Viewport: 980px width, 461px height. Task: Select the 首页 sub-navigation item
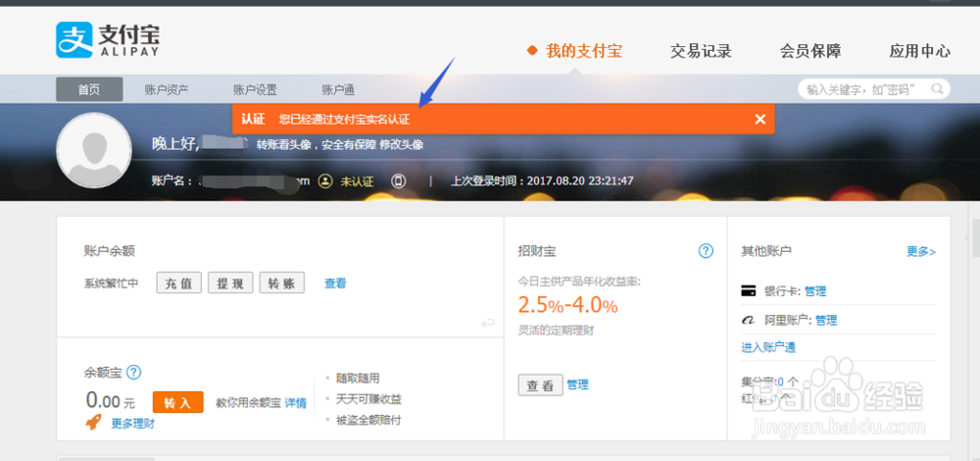[x=89, y=89]
